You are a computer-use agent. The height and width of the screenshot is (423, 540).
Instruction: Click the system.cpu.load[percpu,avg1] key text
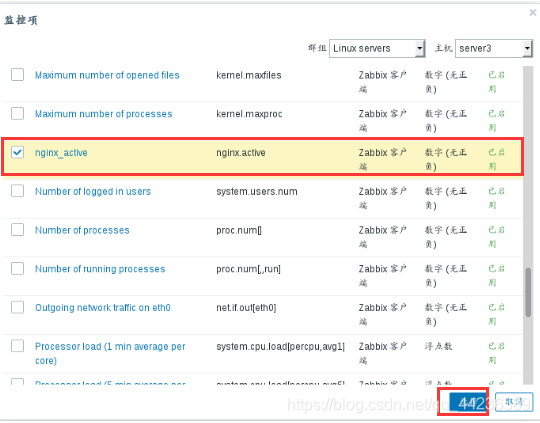pos(280,347)
